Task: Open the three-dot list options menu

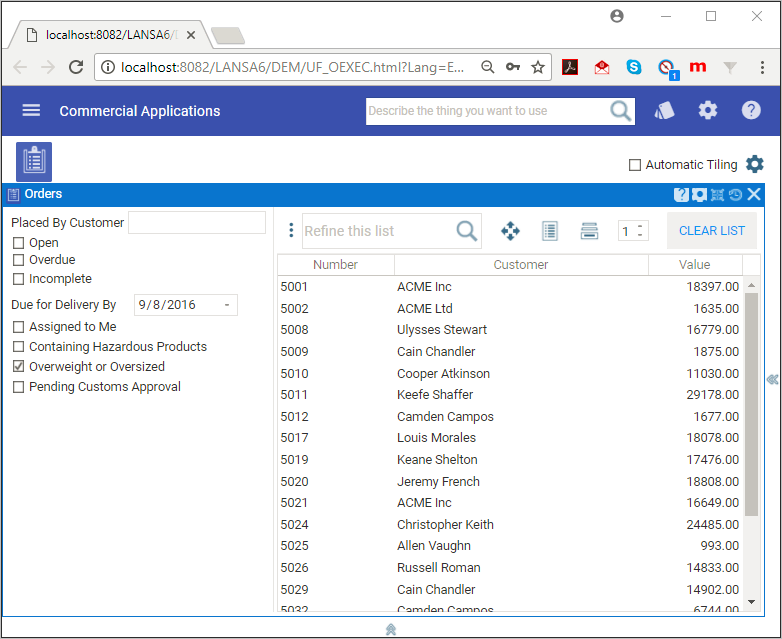Action: [291, 231]
